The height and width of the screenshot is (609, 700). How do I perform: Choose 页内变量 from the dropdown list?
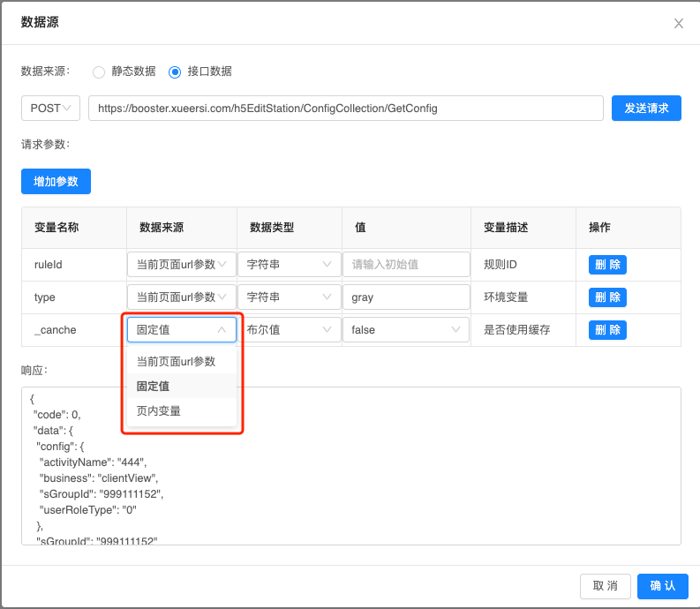click(x=159, y=410)
